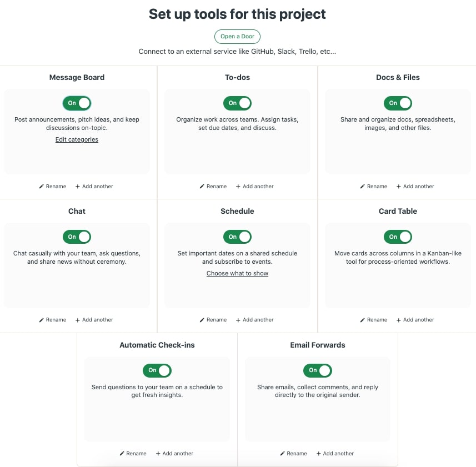
Task: Toggle the Message Board tool off
Action: click(x=77, y=103)
